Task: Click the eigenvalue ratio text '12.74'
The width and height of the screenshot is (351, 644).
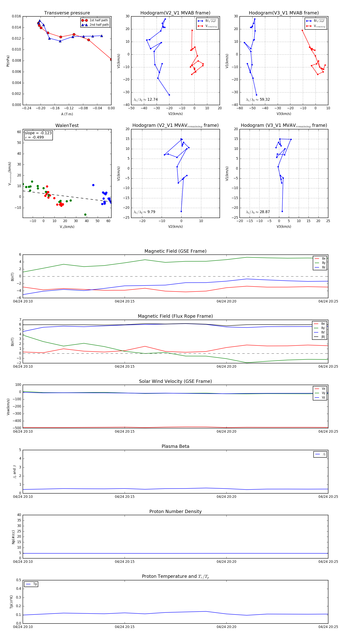Action: pos(152,100)
